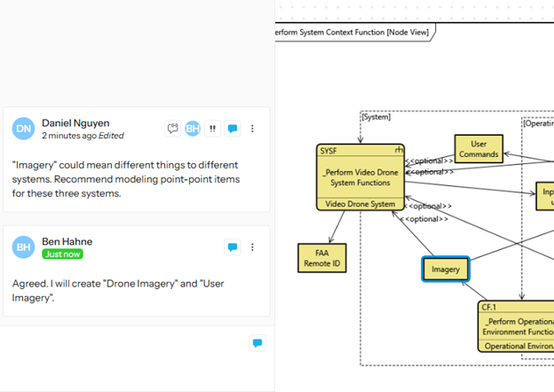
Task: Click the Perform System Context Function diagram tab
Action: click(x=355, y=33)
